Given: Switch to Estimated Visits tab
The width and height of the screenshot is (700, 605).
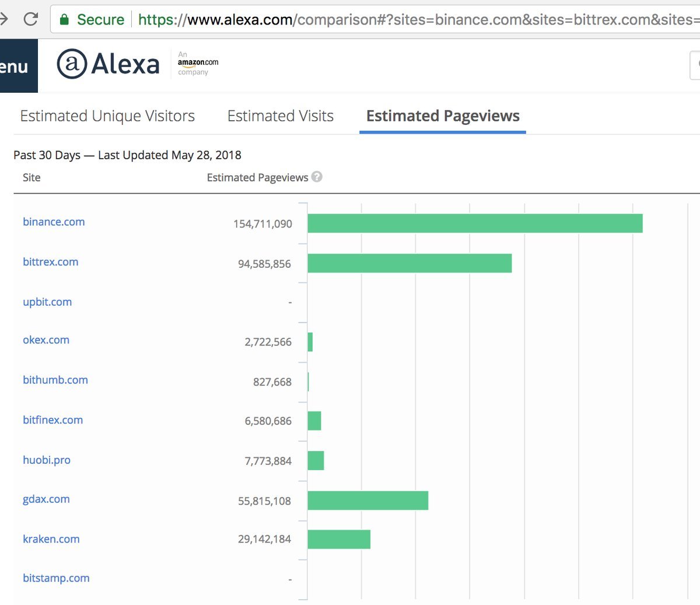Looking at the screenshot, I should pos(281,116).
